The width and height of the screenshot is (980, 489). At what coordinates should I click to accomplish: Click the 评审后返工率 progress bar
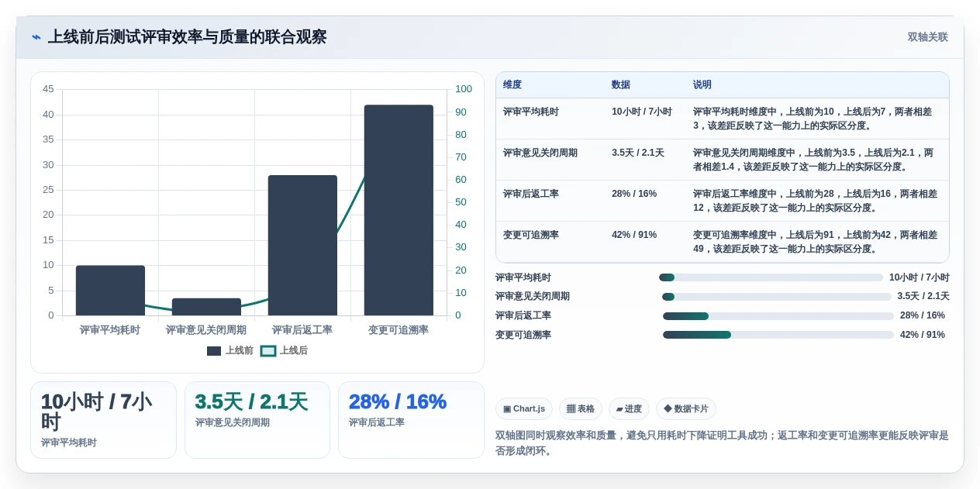(778, 316)
